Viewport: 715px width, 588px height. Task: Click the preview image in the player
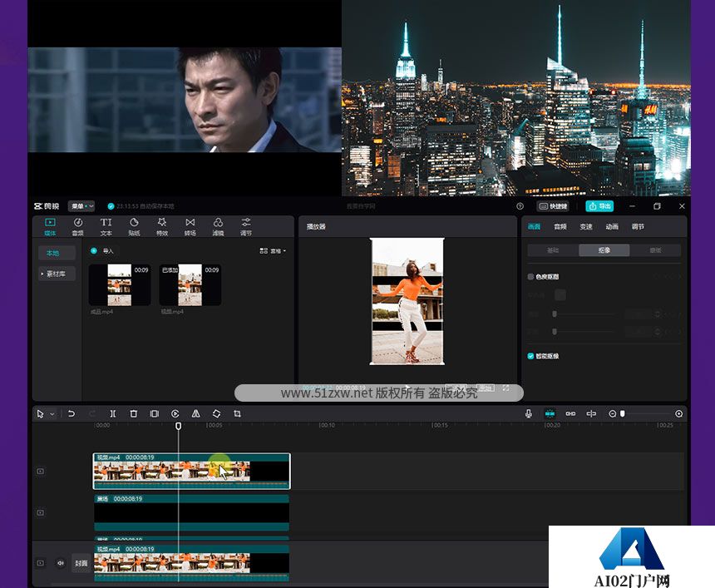coord(407,301)
